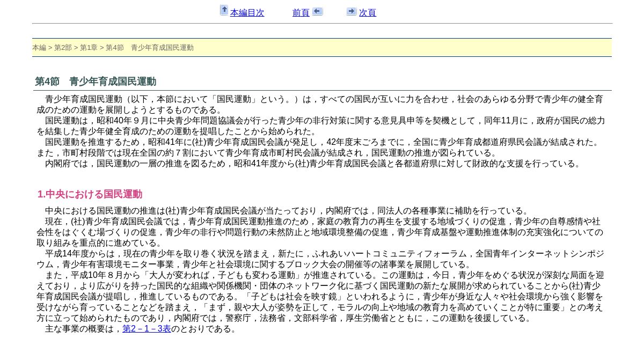Click heading 第4節 青少年育成国民運動
Image resolution: width=644 pixels, height=338 pixels.
pyautogui.click(x=96, y=82)
